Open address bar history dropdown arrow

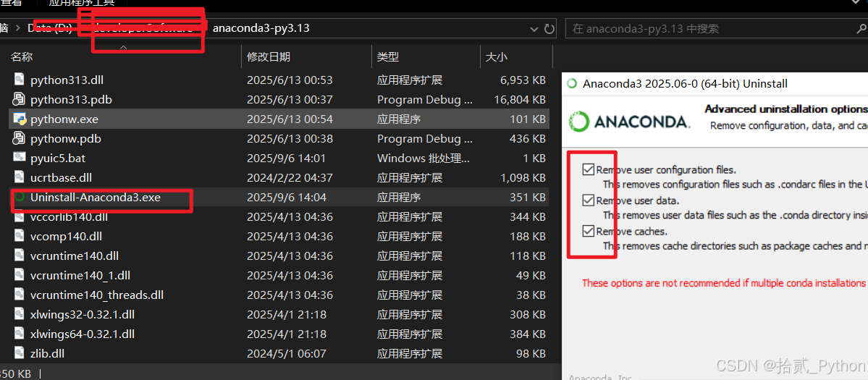point(534,28)
